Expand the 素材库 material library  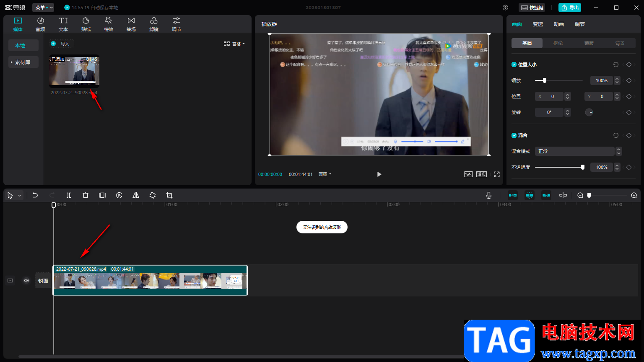pos(23,62)
